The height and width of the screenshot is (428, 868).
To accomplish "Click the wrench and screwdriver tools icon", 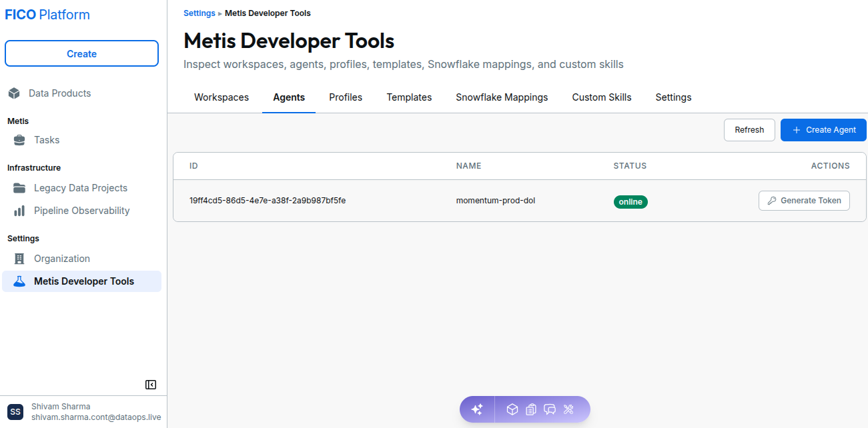I will [569, 409].
